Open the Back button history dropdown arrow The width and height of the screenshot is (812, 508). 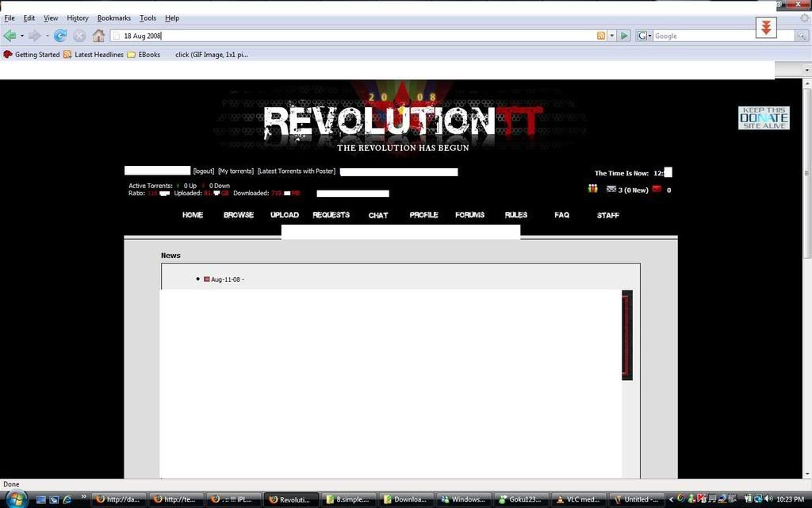[x=21, y=36]
